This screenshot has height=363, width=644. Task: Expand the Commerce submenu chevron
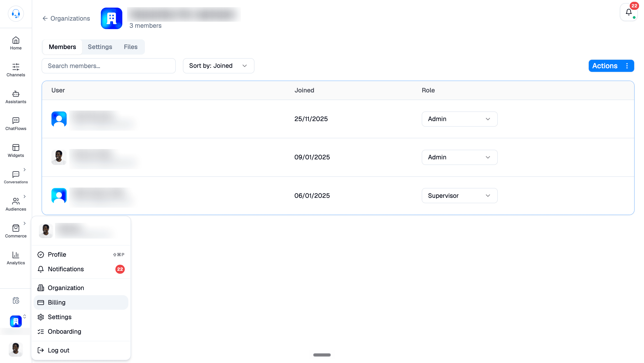pos(25,223)
